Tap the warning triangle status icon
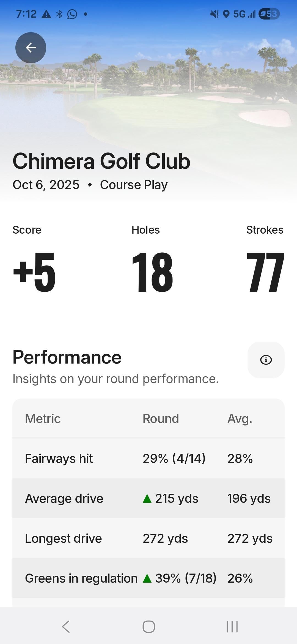This screenshot has height=644, width=297. coord(46,14)
